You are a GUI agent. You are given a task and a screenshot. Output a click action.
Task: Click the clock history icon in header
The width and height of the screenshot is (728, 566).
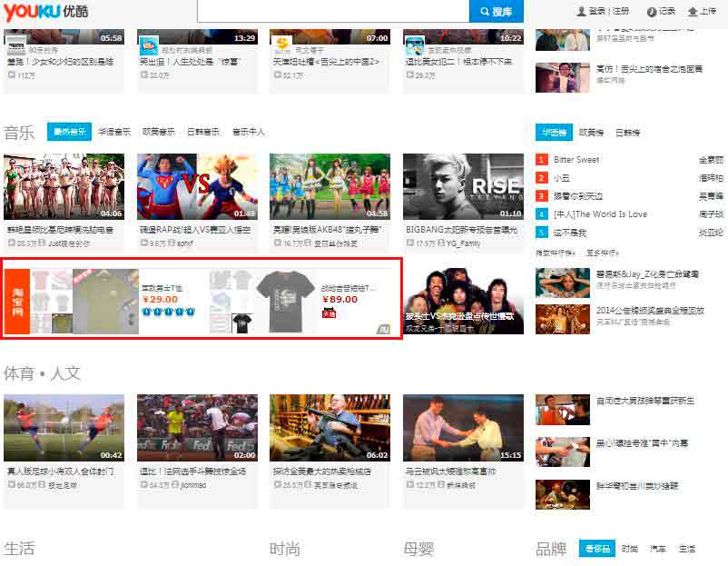coord(652,12)
